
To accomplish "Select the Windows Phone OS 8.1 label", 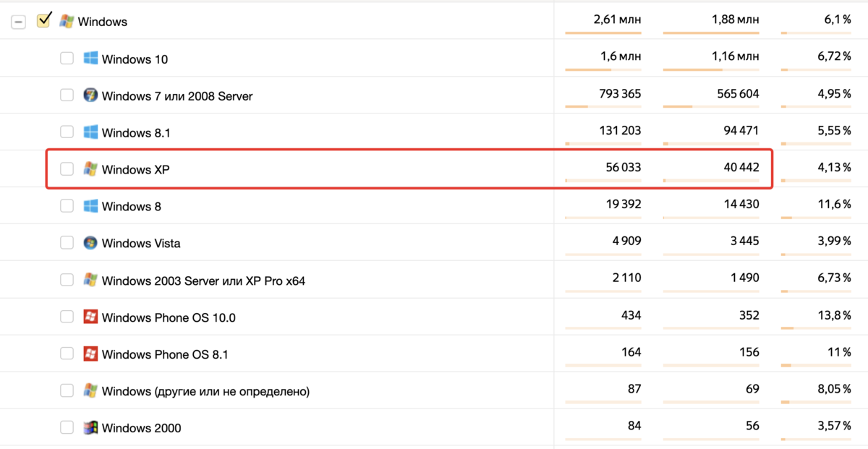I will [x=166, y=354].
